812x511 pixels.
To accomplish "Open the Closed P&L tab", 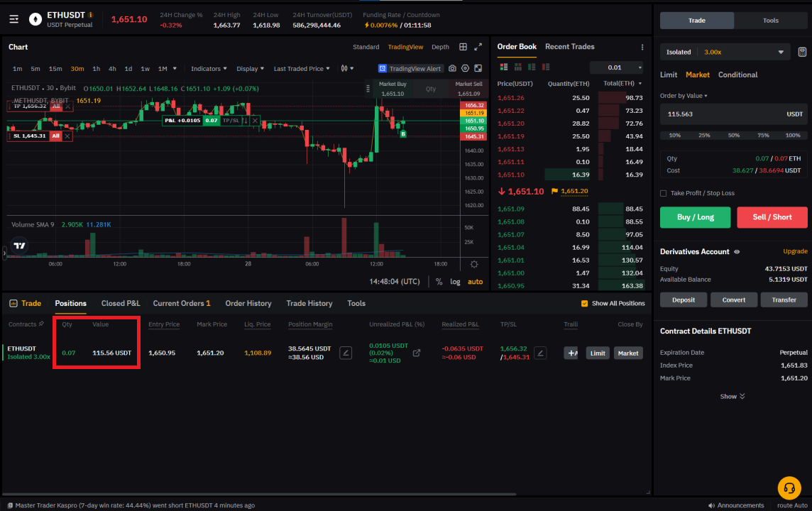I will pos(121,303).
